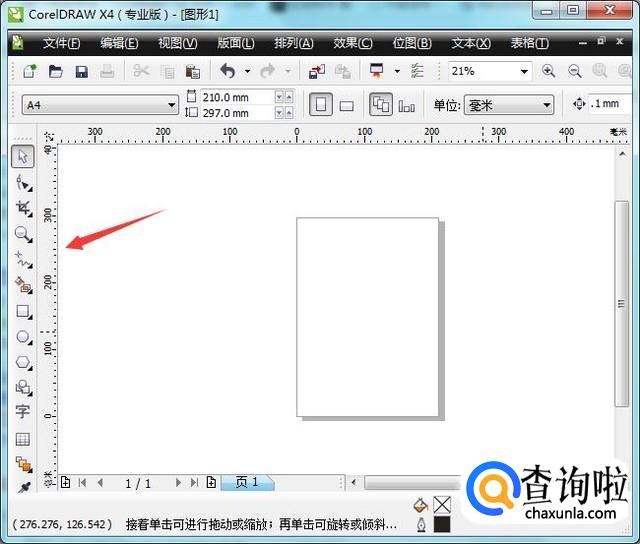Click the Redo arrow icon
640x544 pixels.
[x=268, y=71]
